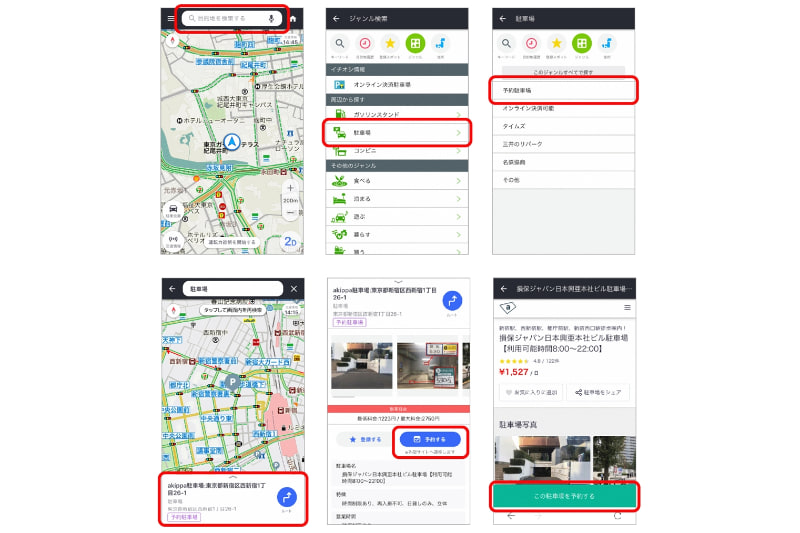This screenshot has width=800, height=533.
Task: Tap the blue current-location arrow marker
Action: click(x=232, y=142)
